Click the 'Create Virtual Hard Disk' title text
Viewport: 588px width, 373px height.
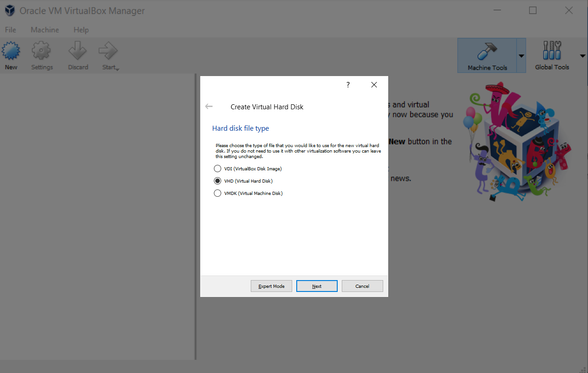point(267,107)
